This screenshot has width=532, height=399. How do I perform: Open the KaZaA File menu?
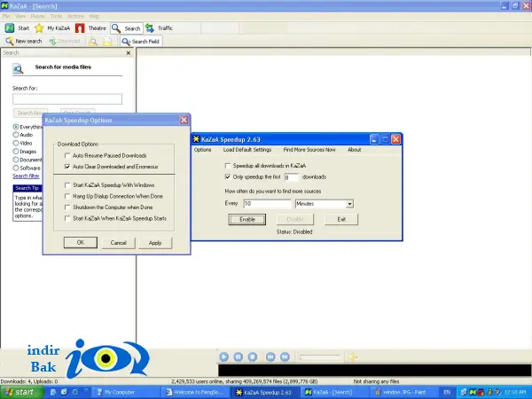click(6, 16)
